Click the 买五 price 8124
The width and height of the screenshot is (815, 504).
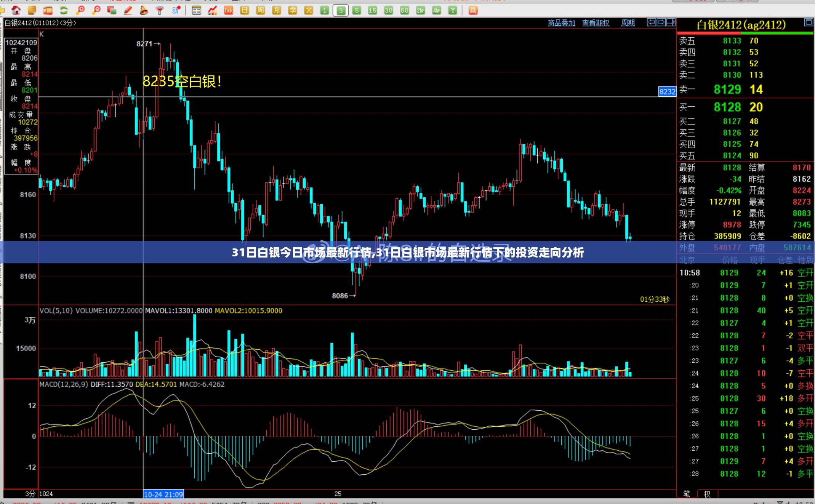coord(732,156)
